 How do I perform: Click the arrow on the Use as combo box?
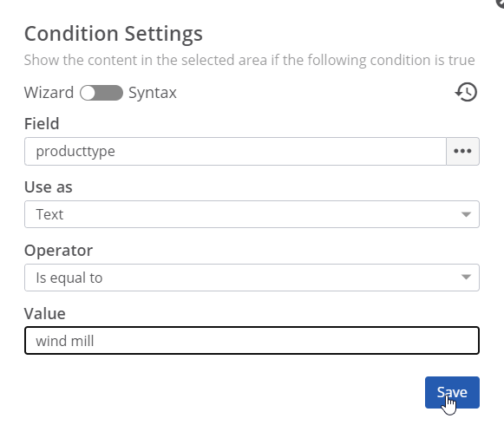pyautogui.click(x=466, y=214)
